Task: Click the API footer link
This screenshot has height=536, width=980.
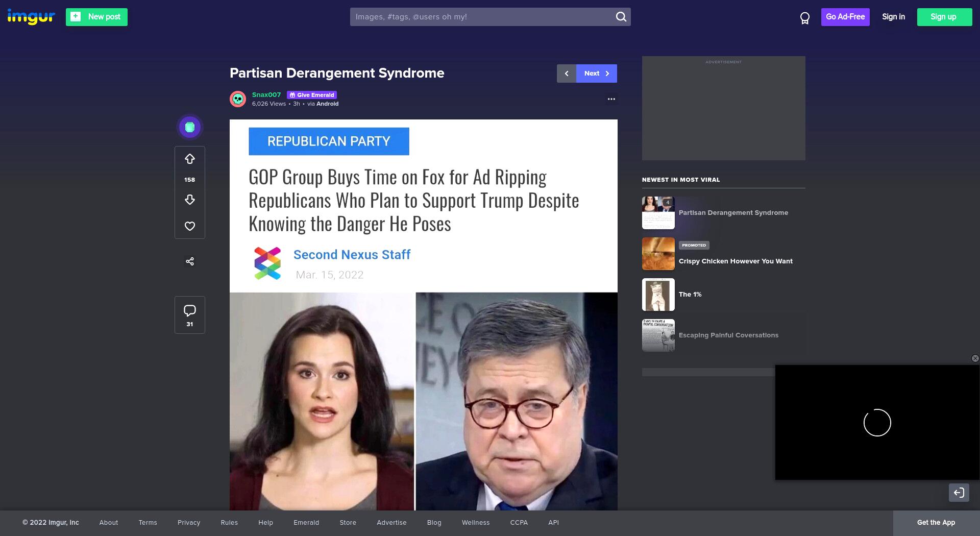Action: pos(554,523)
